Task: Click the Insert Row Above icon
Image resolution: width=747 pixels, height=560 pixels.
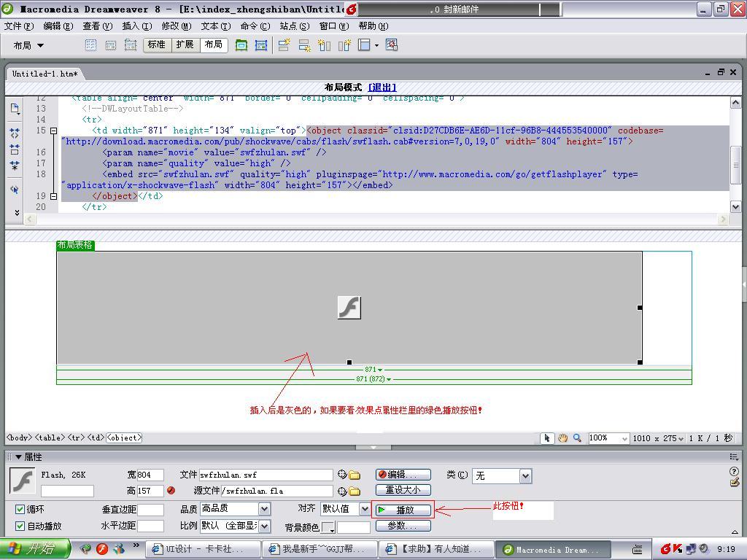Action: [x=285, y=45]
